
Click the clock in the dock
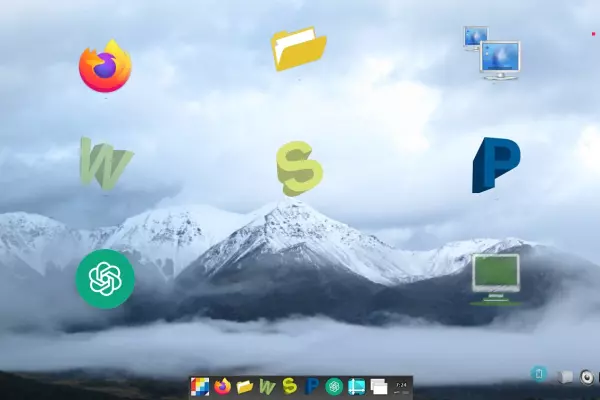pyautogui.click(x=401, y=387)
